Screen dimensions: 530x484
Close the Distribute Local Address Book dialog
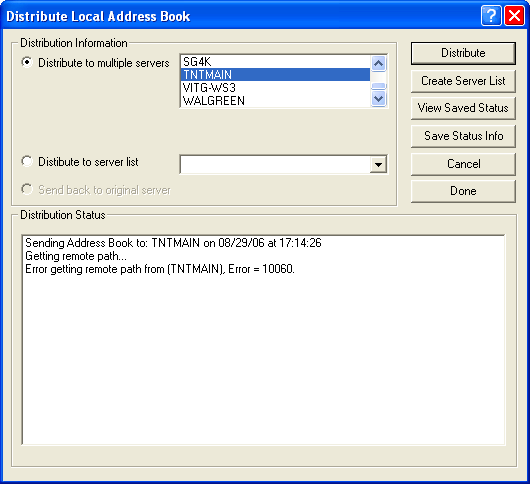click(x=514, y=16)
